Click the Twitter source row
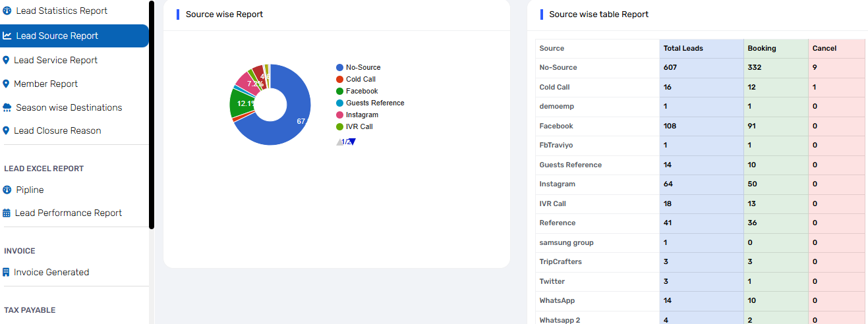 701,281
